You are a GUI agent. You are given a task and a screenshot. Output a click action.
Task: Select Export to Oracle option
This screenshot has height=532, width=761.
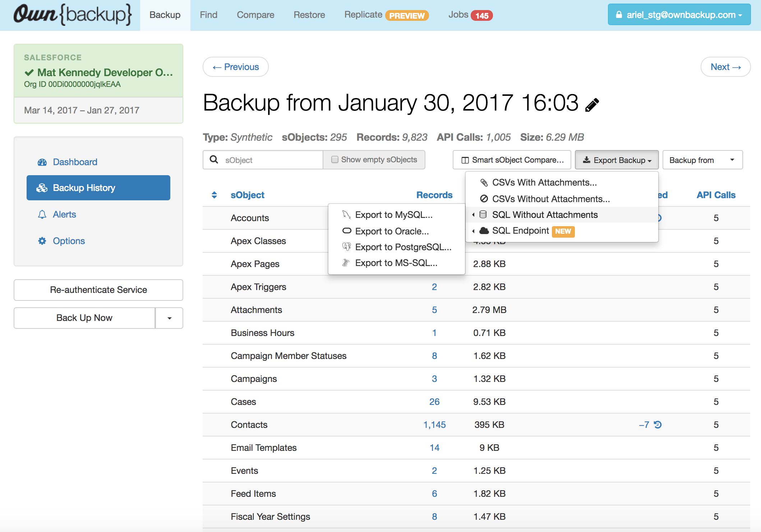click(392, 231)
